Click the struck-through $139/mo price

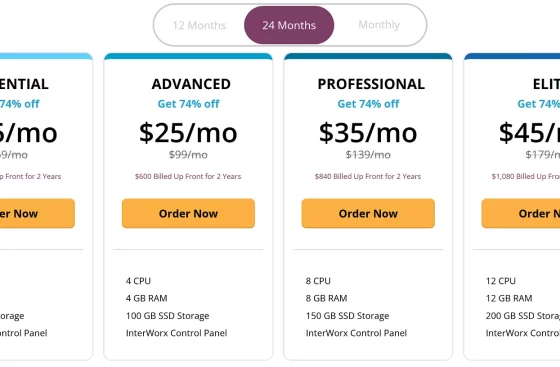point(368,155)
